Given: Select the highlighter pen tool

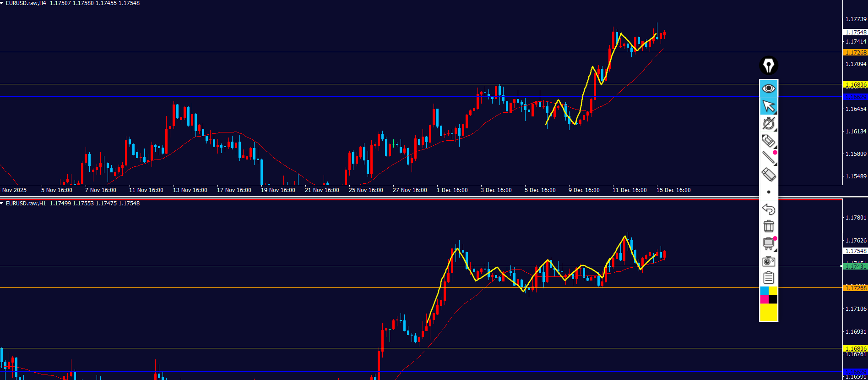Looking at the screenshot, I should (768, 141).
